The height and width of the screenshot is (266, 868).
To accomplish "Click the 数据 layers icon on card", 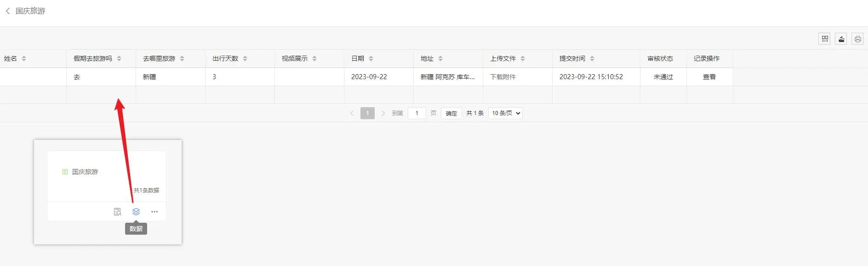I will 136,212.
